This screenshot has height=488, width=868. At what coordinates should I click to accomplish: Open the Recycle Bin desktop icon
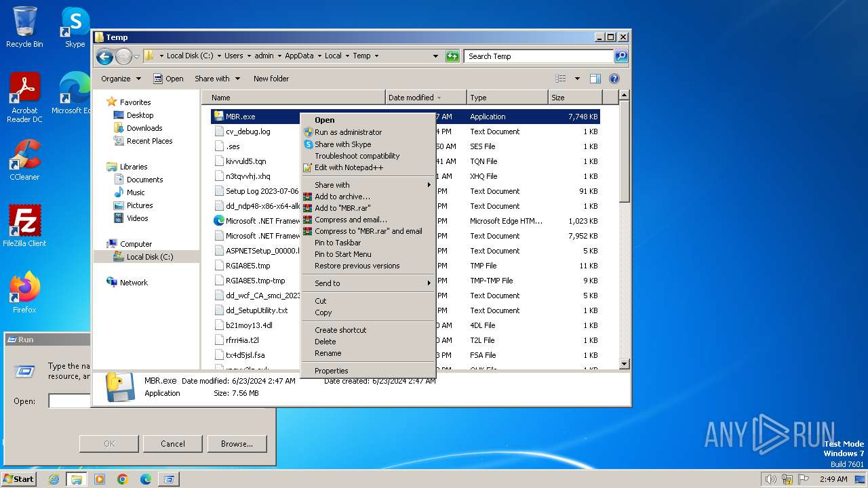tap(24, 27)
